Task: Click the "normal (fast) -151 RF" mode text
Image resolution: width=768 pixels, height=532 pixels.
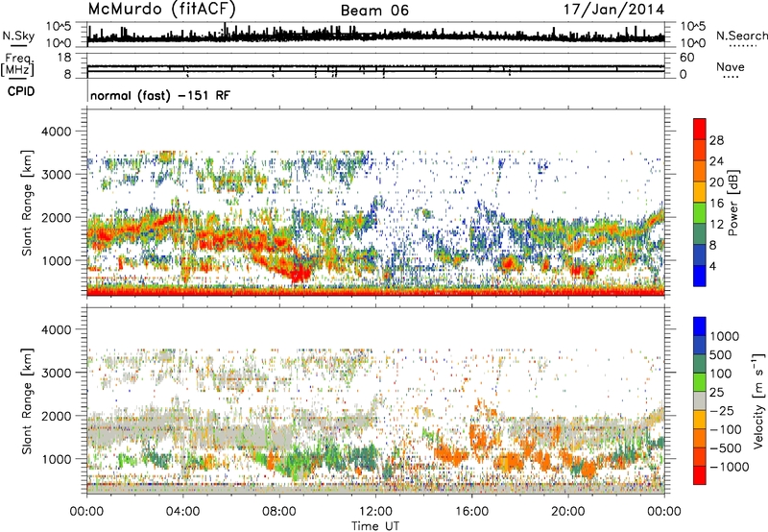Action: click(159, 95)
